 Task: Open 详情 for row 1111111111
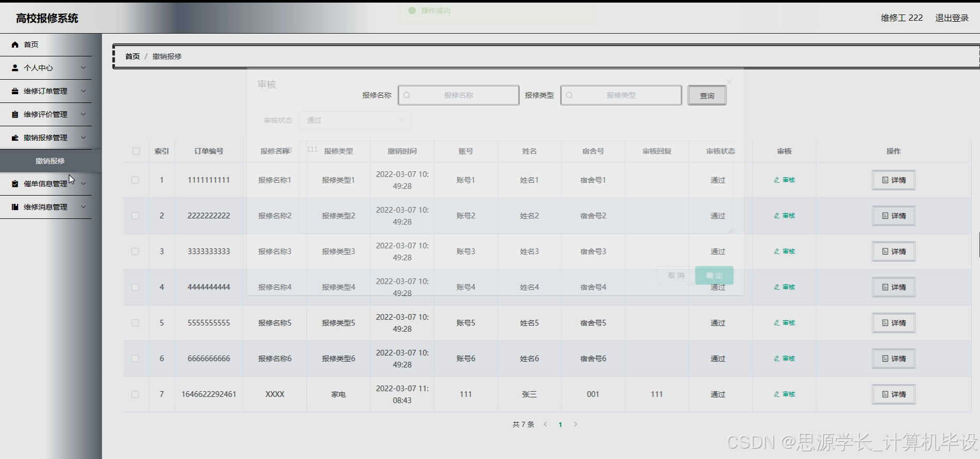click(894, 180)
